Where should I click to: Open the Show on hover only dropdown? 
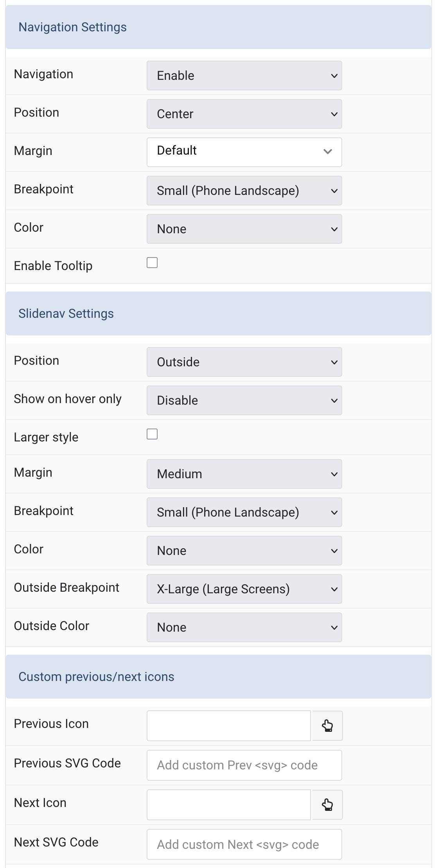[x=244, y=400]
